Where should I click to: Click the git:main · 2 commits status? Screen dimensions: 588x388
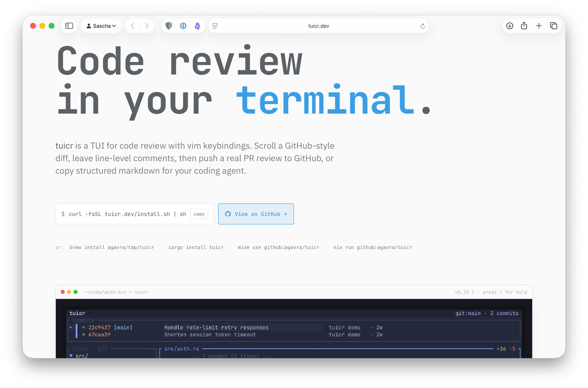tap(487, 313)
